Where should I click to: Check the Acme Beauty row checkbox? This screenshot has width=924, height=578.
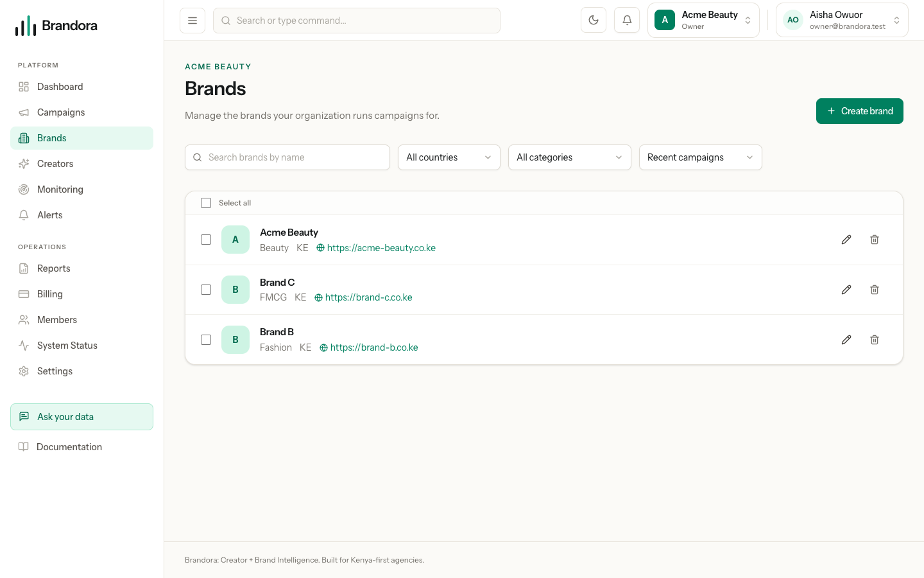pyautogui.click(x=206, y=240)
